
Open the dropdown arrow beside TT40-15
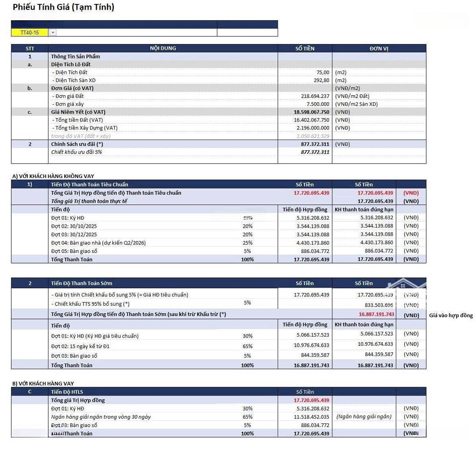pos(53,33)
